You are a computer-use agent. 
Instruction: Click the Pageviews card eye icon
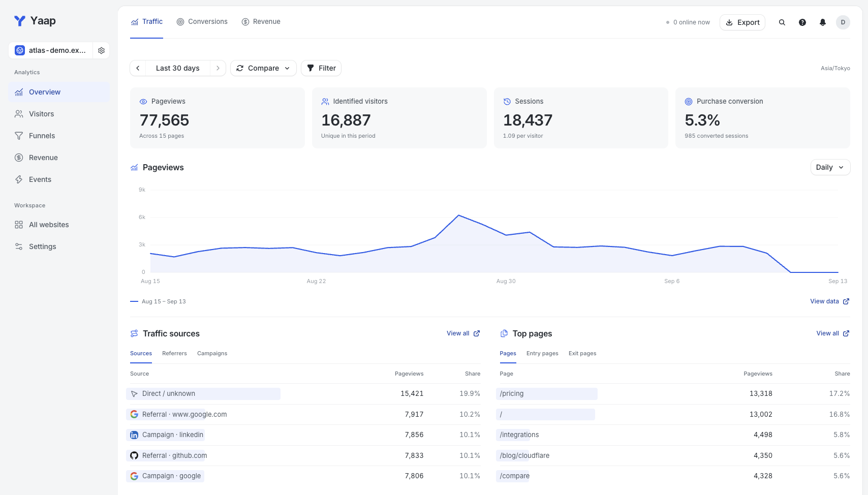click(x=143, y=102)
